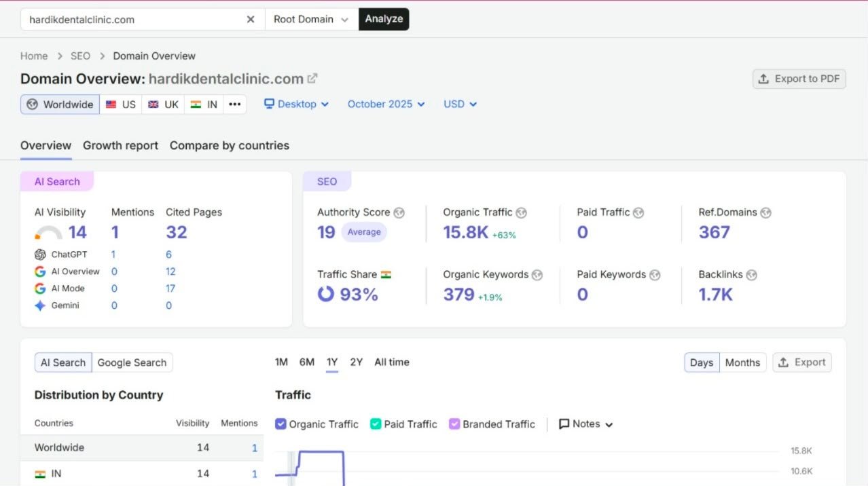Image resolution: width=868 pixels, height=486 pixels.
Task: Open the Cited Pages count 32
Action: [177, 232]
